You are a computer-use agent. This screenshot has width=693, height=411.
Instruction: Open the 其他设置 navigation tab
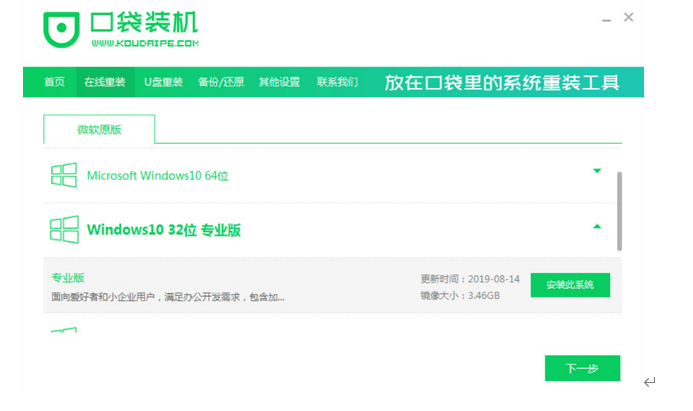coord(279,82)
